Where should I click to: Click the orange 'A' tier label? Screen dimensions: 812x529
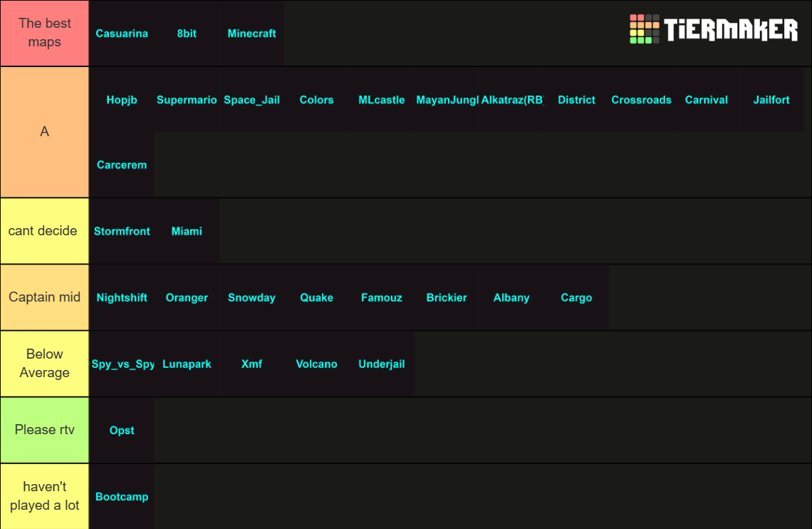(44, 132)
